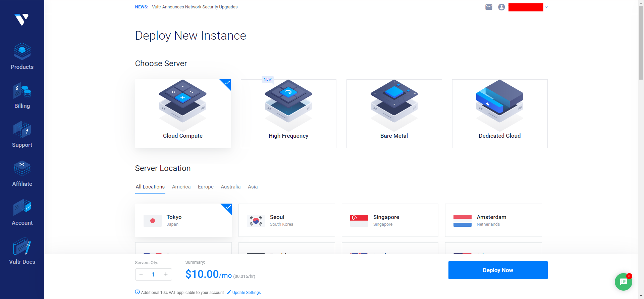Switch to the Asia locations tab
The width and height of the screenshot is (644, 299).
[253, 187]
